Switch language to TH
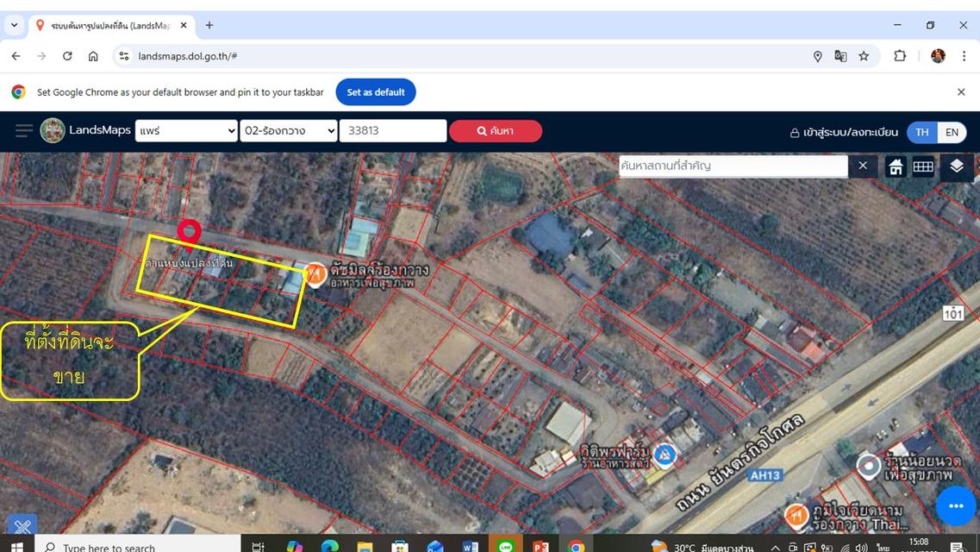The image size is (980, 552). click(922, 132)
